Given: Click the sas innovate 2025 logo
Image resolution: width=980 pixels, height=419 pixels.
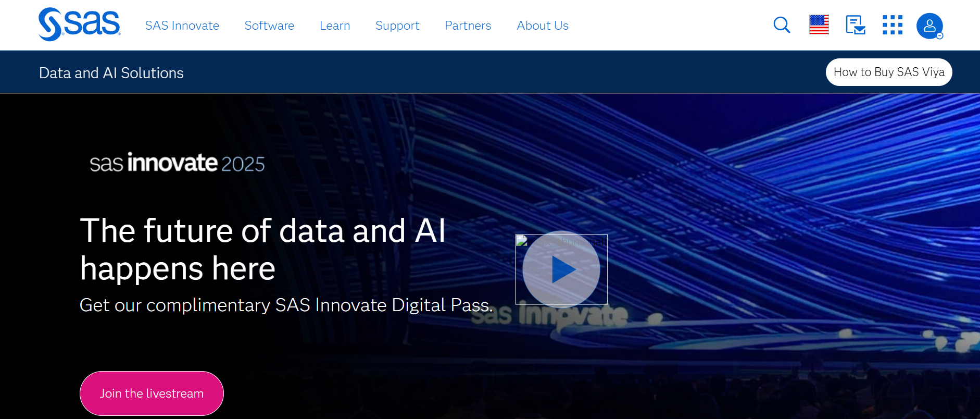Looking at the screenshot, I should coord(177,163).
